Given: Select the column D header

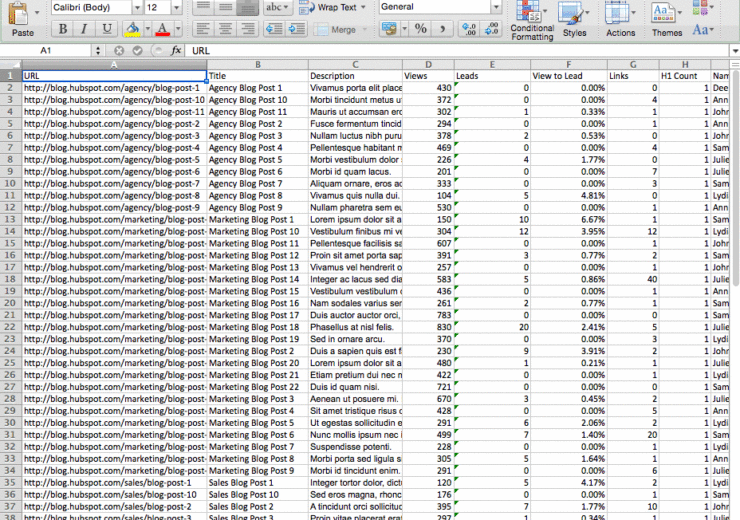Looking at the screenshot, I should tap(427, 64).
